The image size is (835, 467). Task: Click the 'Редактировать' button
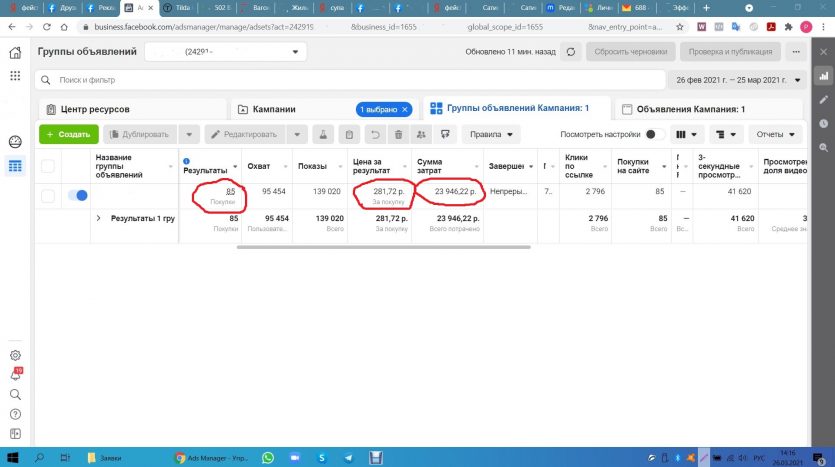click(250, 134)
